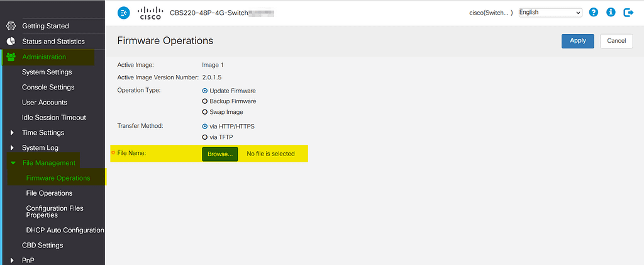Select the Swap Image radio button
This screenshot has width=644, height=265.
(x=204, y=112)
